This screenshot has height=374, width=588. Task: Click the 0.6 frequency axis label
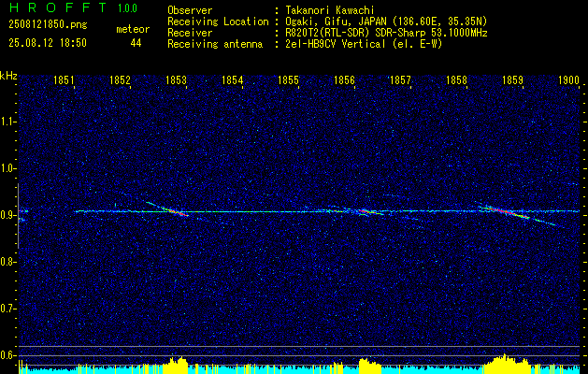coord(7,355)
